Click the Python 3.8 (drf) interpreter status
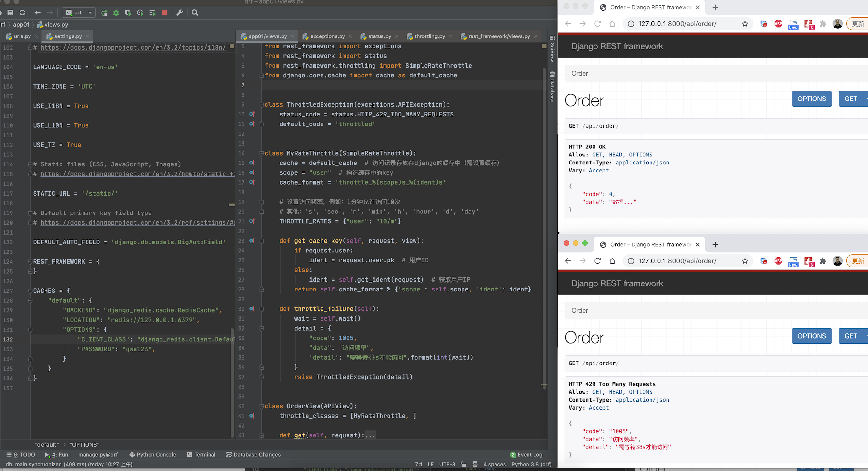Image resolution: width=868 pixels, height=471 pixels. point(531,464)
